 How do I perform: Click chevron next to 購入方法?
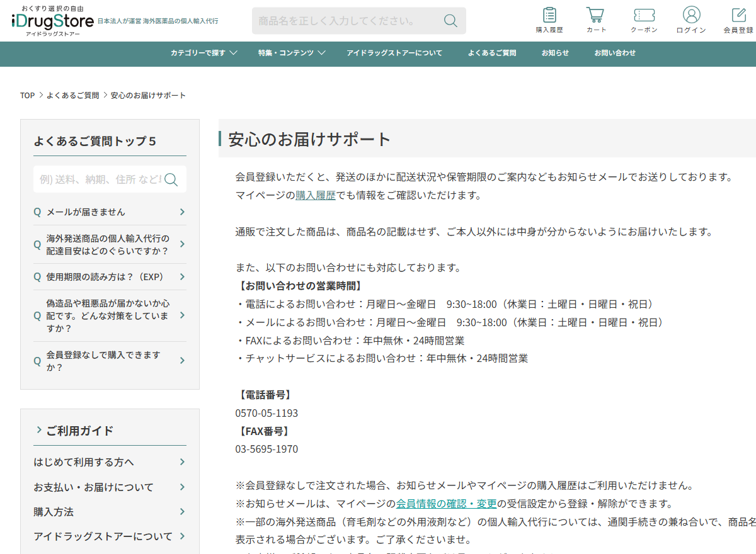click(x=182, y=512)
